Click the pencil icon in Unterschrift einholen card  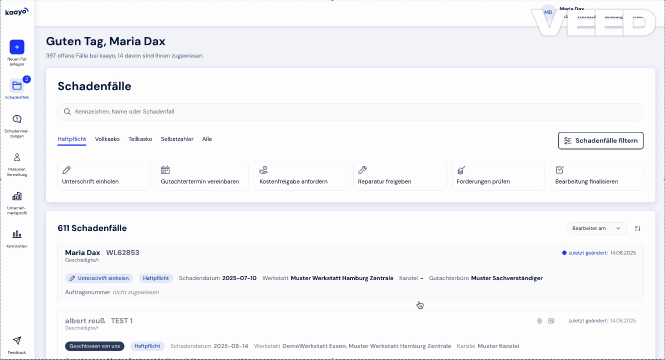67,170
